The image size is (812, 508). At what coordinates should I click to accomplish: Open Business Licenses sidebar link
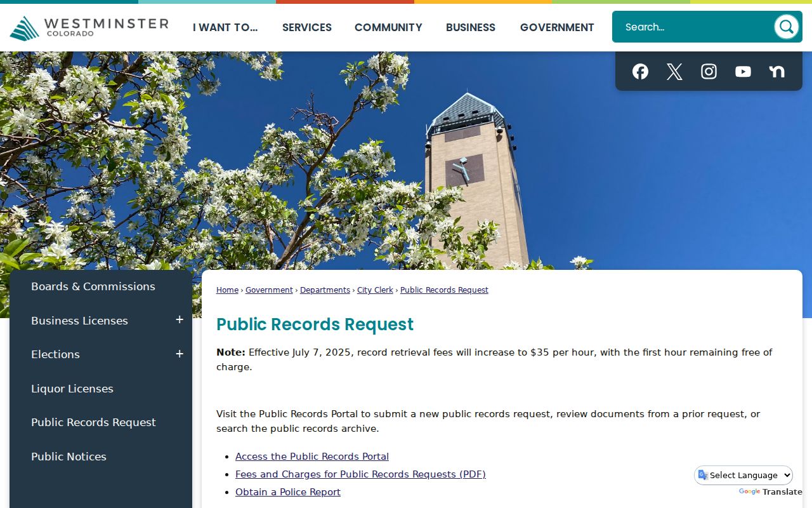tap(79, 321)
